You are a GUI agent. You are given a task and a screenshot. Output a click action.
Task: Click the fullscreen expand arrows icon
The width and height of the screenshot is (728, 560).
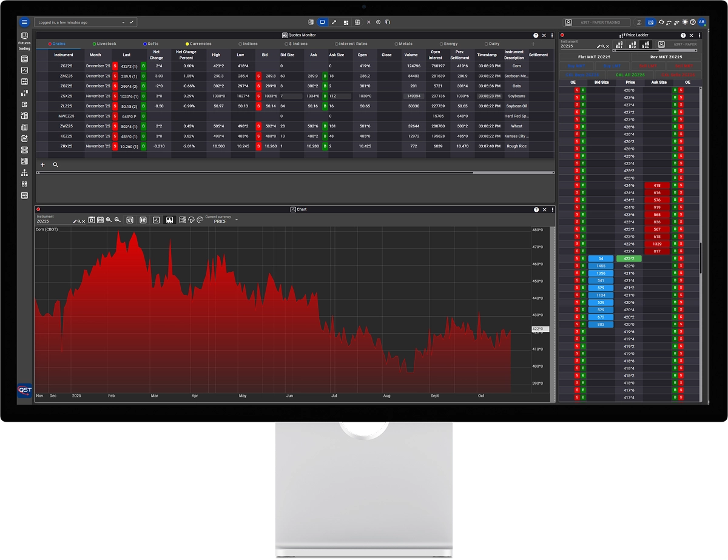(334, 22)
